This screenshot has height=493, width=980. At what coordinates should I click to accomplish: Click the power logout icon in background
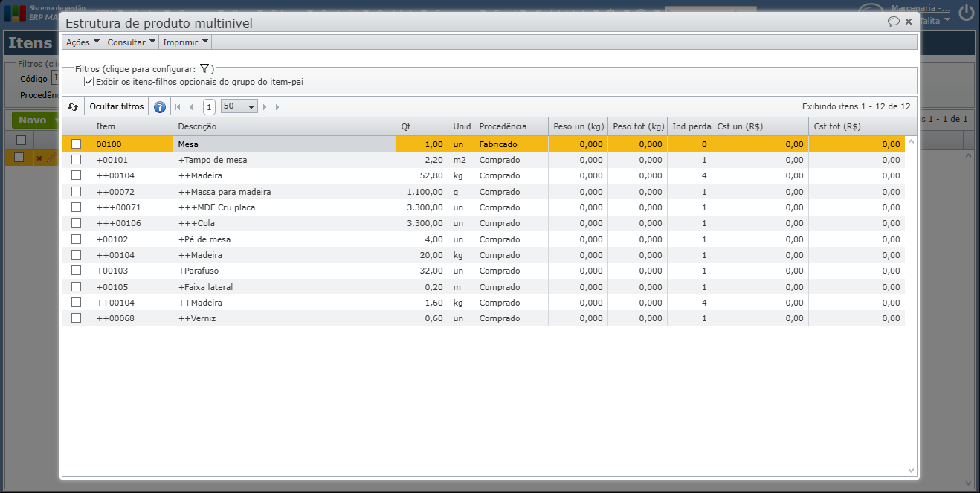point(967,12)
